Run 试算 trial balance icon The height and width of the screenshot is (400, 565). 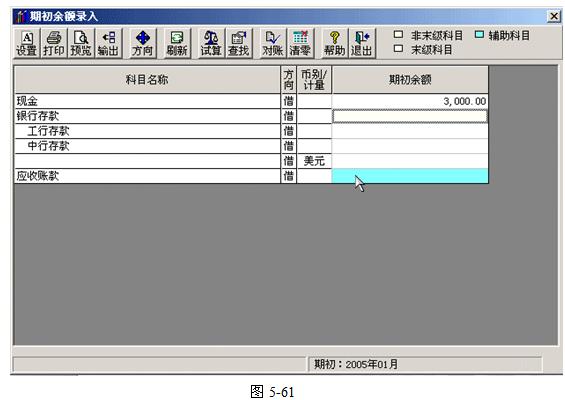[x=211, y=44]
